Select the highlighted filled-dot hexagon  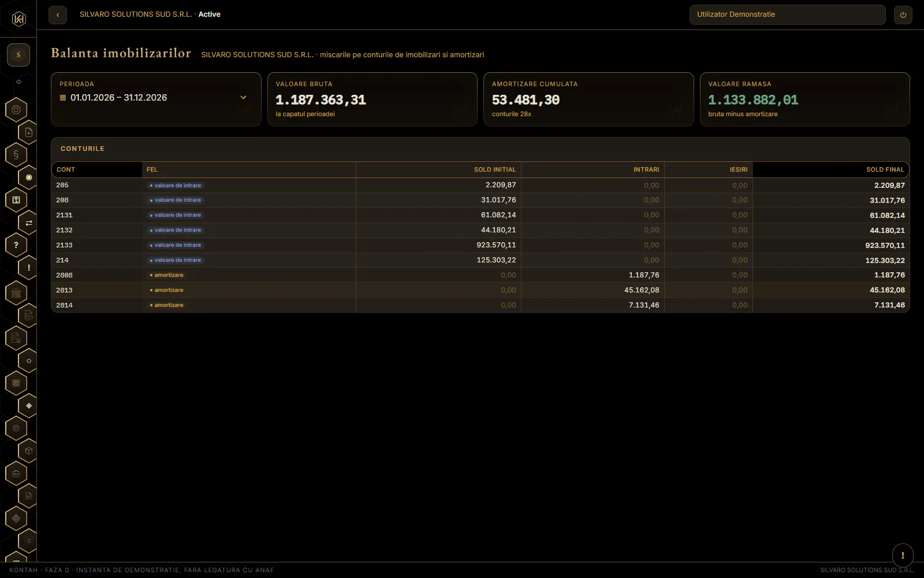coord(28,177)
